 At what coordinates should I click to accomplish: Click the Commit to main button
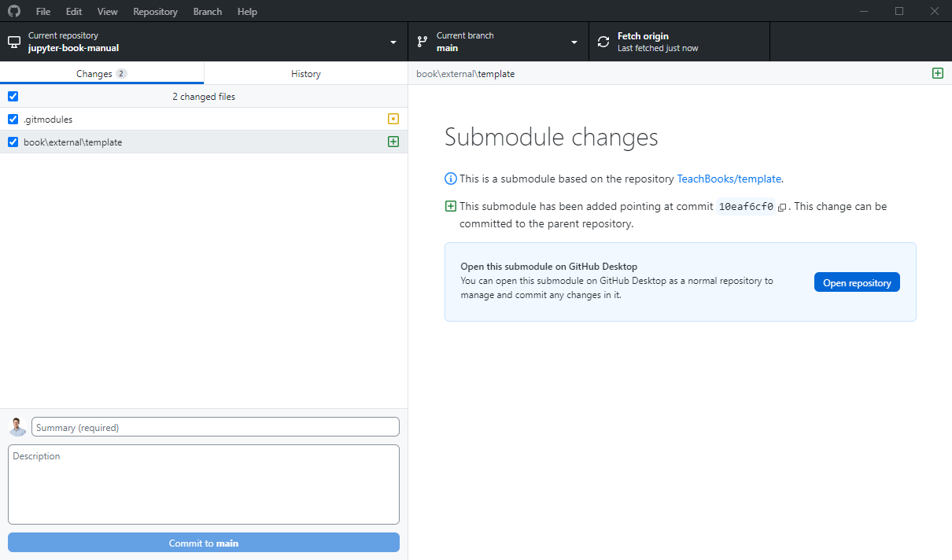(203, 542)
